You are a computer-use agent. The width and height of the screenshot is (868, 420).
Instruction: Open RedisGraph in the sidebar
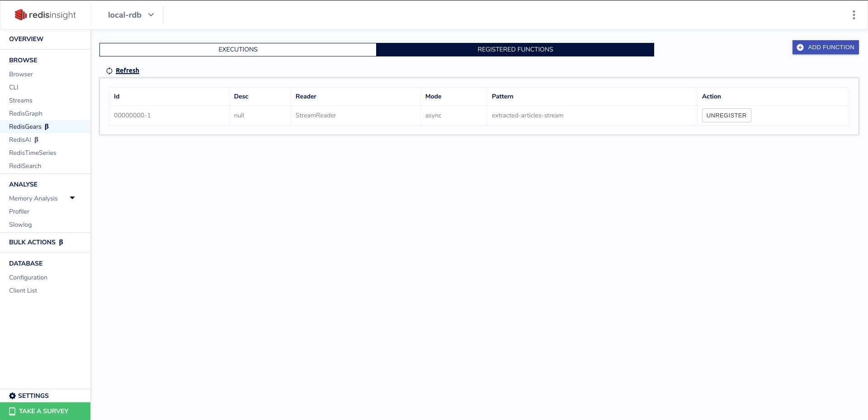click(25, 113)
